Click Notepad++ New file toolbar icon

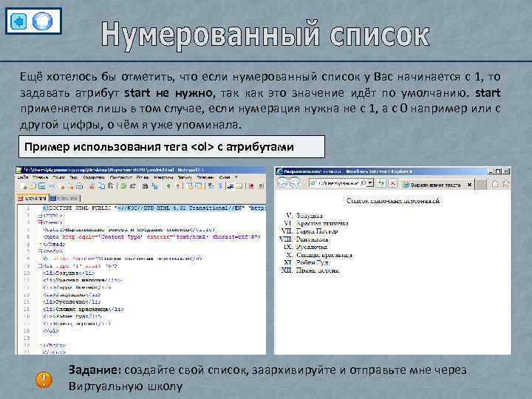point(24,186)
